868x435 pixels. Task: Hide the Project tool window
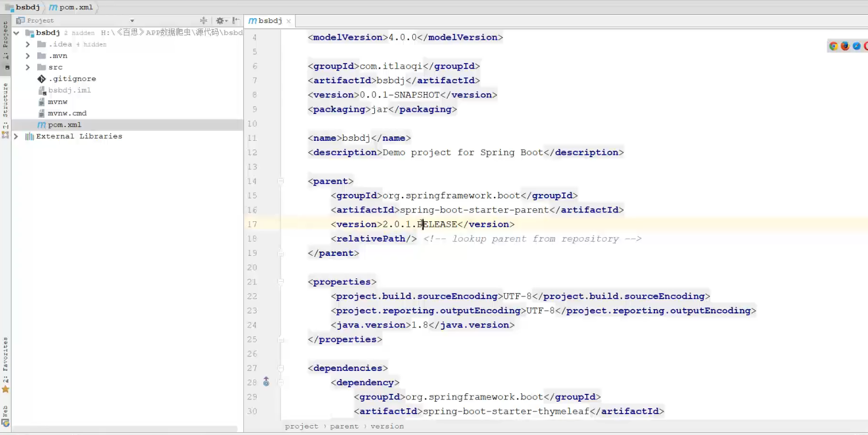(236, 20)
